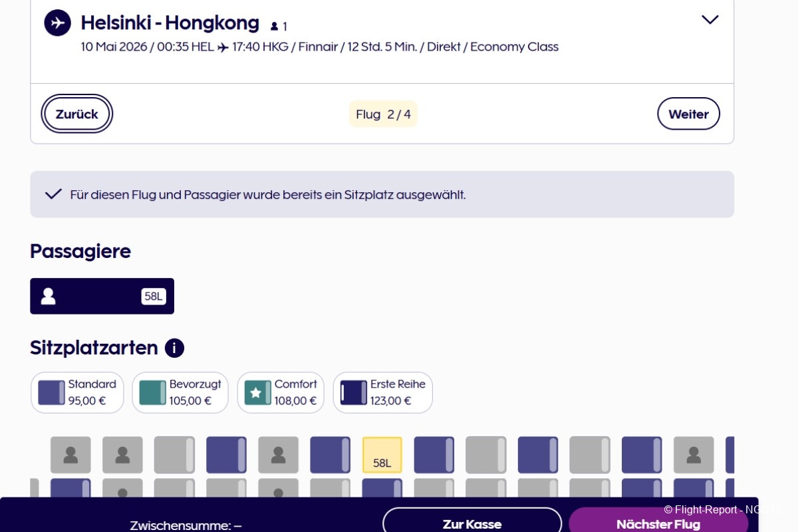Click the Sitzplatzarten heading

(x=94, y=348)
